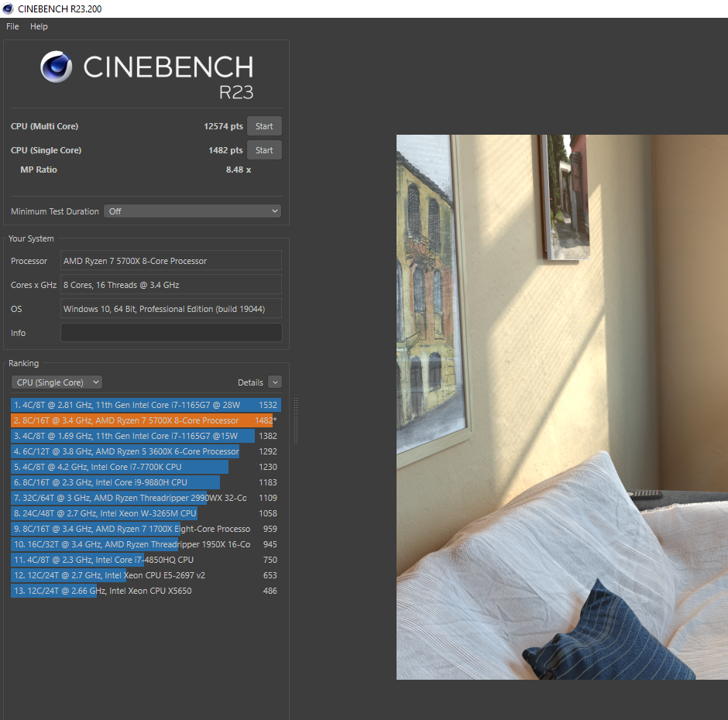Click the Ranking group label
Viewport: 728px width, 720px height.
click(x=24, y=363)
